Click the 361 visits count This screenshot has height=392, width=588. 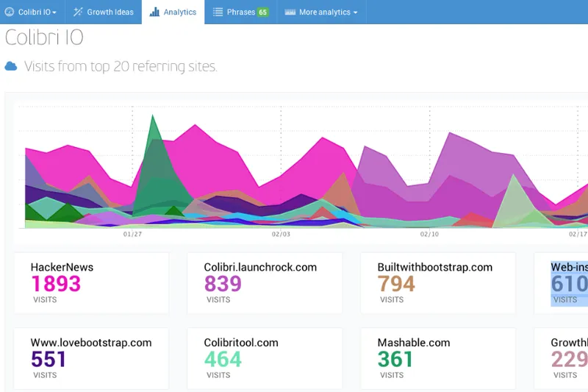pyautogui.click(x=395, y=359)
